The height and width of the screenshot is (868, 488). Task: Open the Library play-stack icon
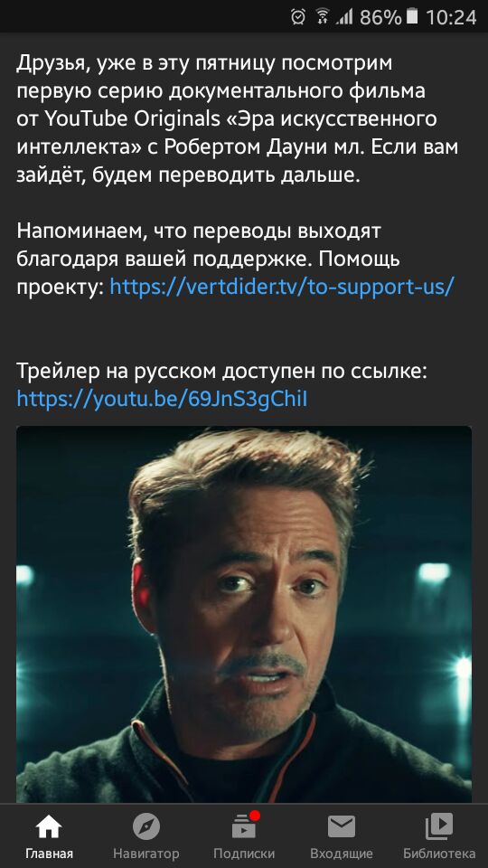click(x=439, y=826)
